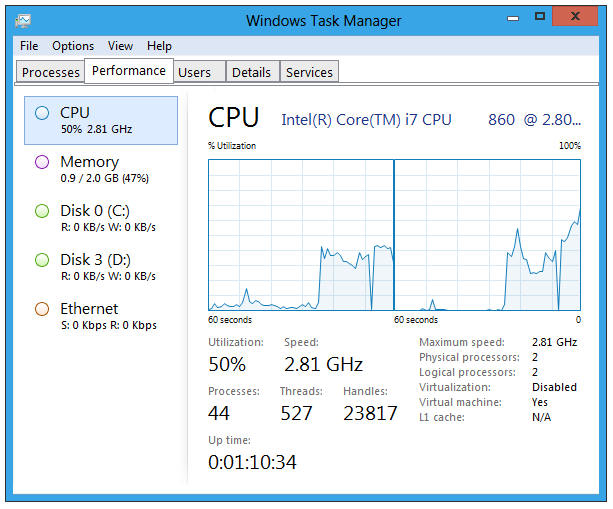
Task: Open the Options menu
Action: [73, 46]
